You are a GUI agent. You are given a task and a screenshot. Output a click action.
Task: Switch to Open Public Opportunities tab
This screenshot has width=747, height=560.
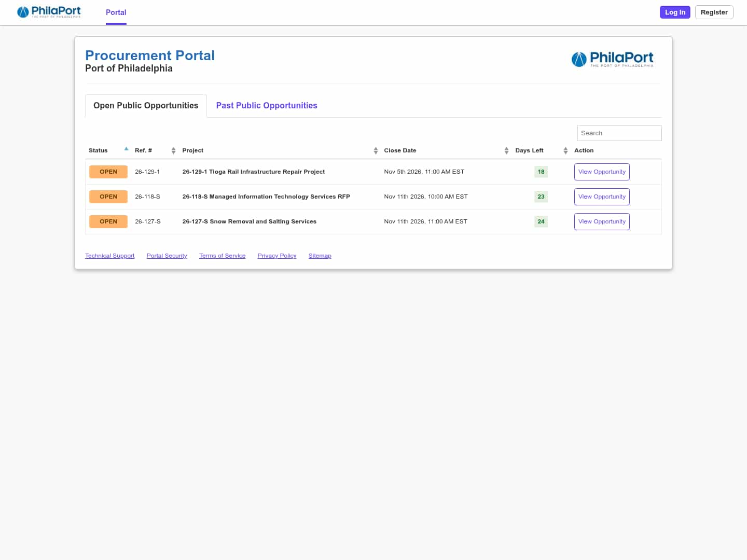pyautogui.click(x=146, y=106)
